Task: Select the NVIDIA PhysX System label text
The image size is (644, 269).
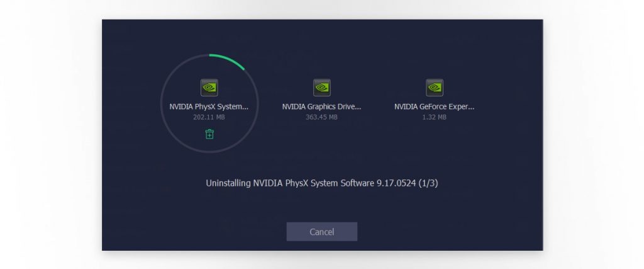Action: point(209,107)
